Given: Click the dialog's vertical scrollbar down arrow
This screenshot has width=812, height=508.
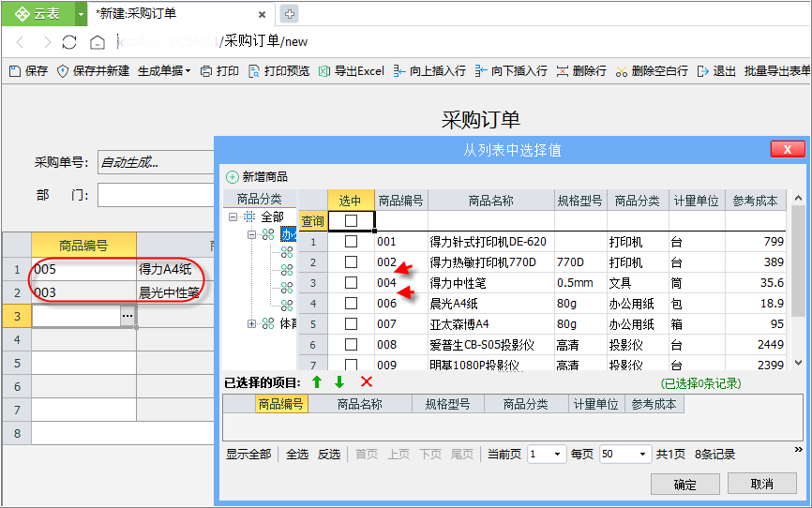Looking at the screenshot, I should tap(798, 363).
